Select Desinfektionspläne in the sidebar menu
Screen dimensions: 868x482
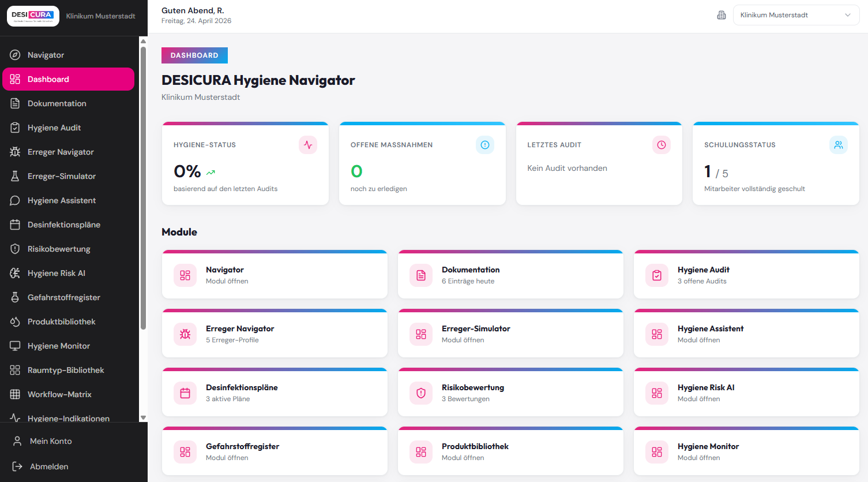[x=68, y=225]
